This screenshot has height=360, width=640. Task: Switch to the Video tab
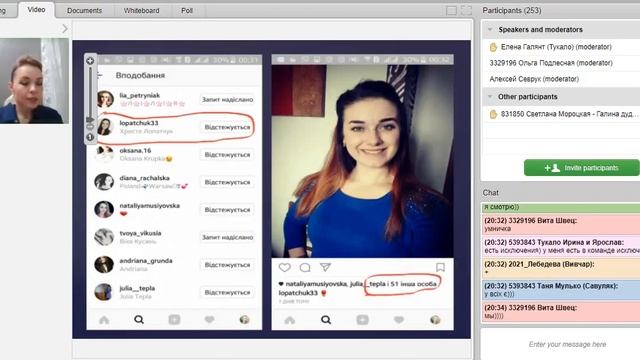(36, 10)
